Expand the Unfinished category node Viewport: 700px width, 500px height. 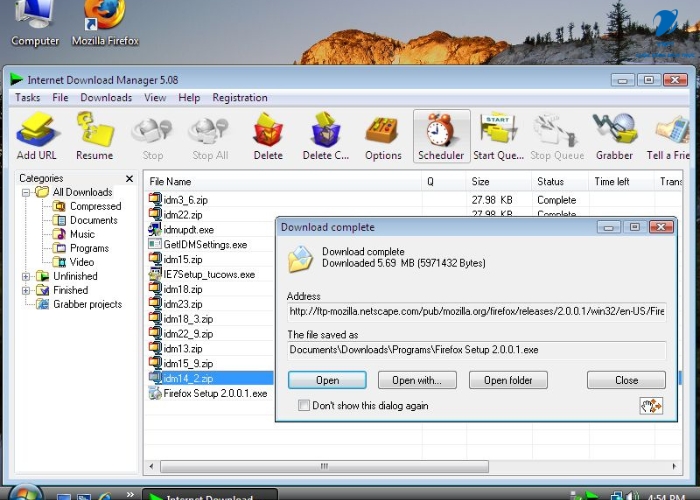[27, 276]
